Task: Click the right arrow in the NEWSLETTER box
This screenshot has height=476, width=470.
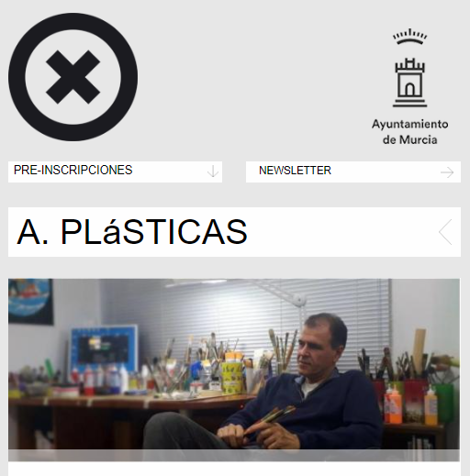Action: pyautogui.click(x=447, y=172)
